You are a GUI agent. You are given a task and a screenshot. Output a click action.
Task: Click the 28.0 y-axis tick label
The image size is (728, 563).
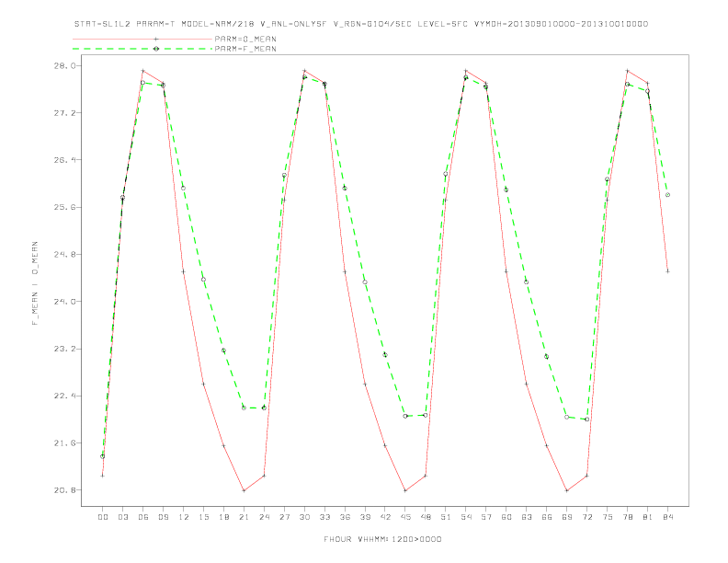coord(64,65)
